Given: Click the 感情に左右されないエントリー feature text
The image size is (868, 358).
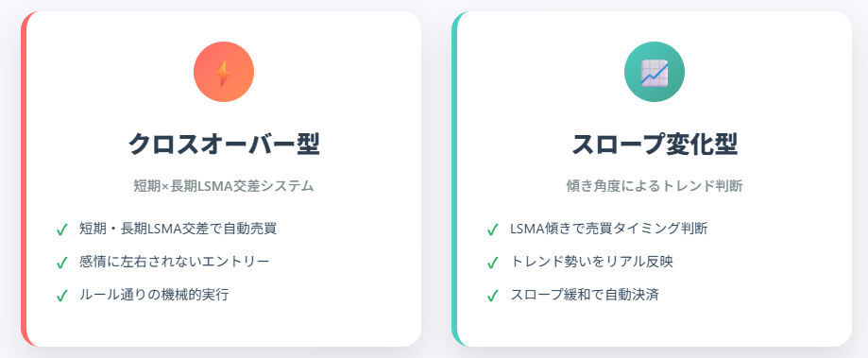Looking at the screenshot, I should (175, 262).
